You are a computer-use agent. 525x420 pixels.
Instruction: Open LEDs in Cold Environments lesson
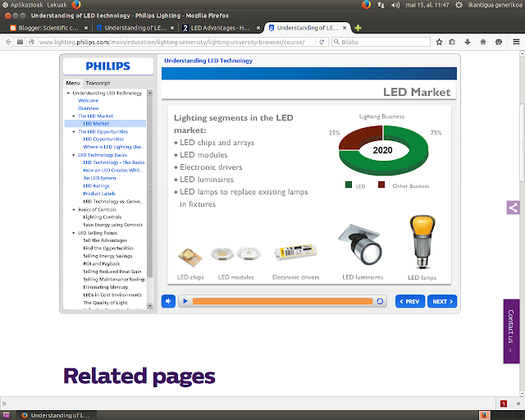(112, 294)
